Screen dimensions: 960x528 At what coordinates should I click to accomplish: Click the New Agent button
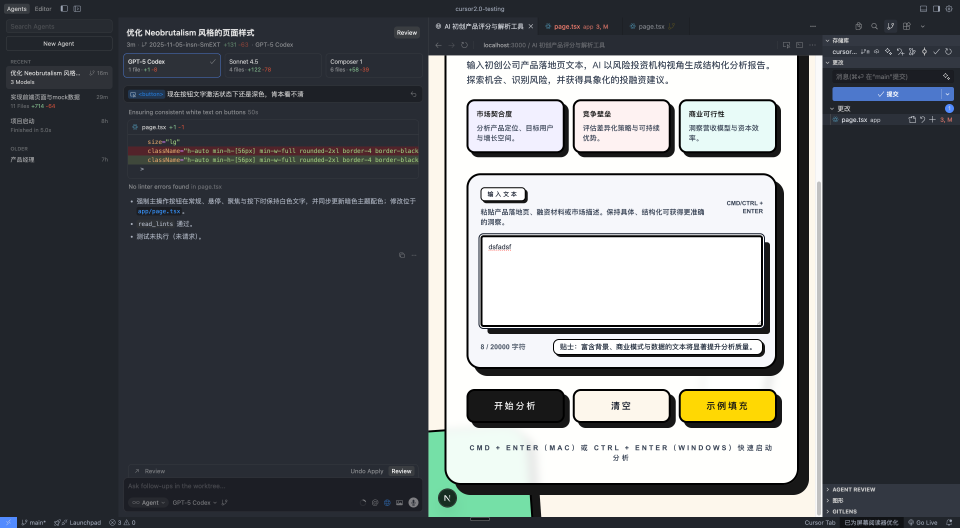(x=58, y=44)
